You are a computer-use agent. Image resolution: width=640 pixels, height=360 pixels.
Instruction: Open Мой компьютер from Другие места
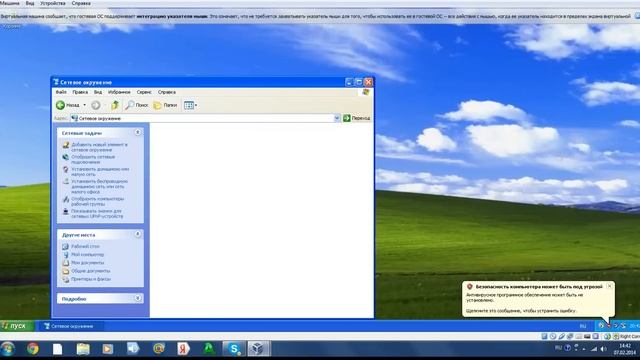(87, 255)
